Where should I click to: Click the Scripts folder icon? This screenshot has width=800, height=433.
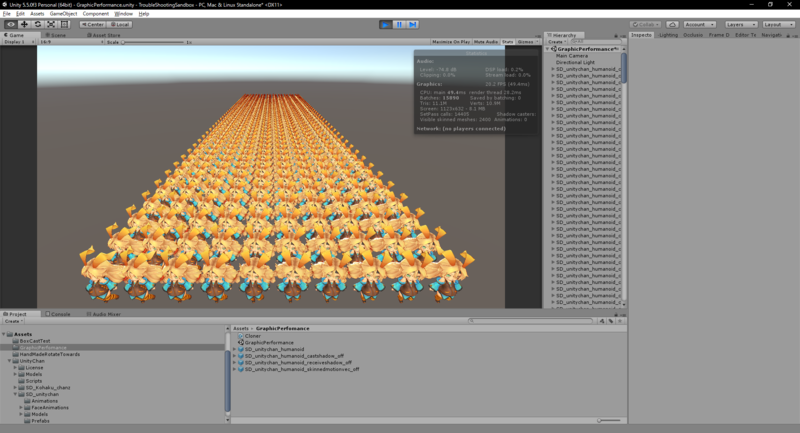pyautogui.click(x=21, y=381)
